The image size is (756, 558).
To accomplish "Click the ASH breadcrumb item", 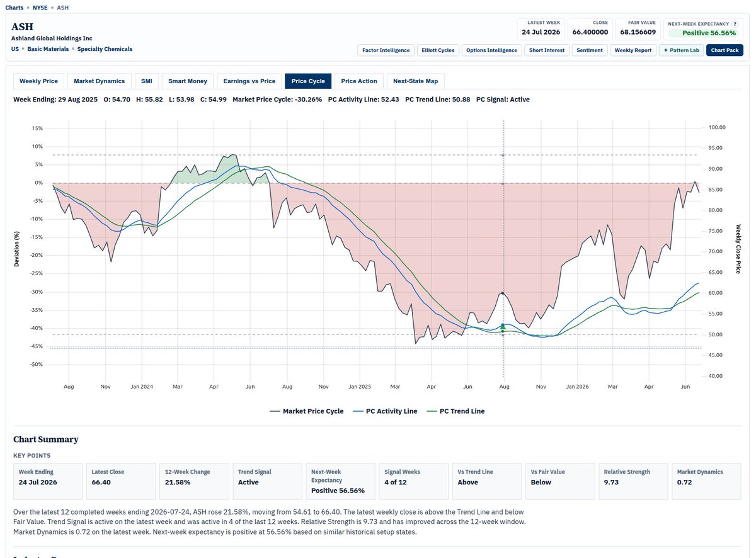I will pyautogui.click(x=63, y=8).
